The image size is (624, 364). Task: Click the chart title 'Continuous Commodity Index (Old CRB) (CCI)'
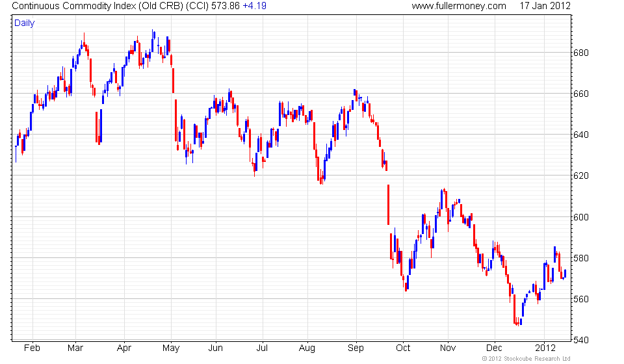pyautogui.click(x=110, y=6)
